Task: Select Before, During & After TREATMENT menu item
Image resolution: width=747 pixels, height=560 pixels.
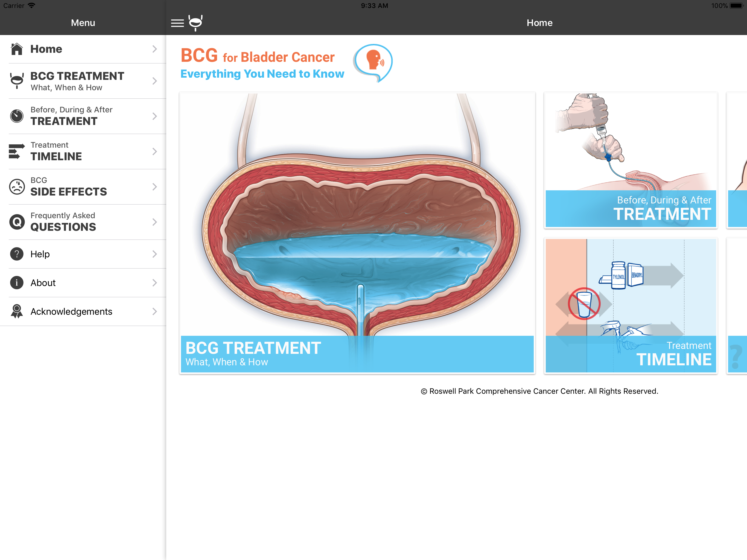Action: [x=83, y=116]
